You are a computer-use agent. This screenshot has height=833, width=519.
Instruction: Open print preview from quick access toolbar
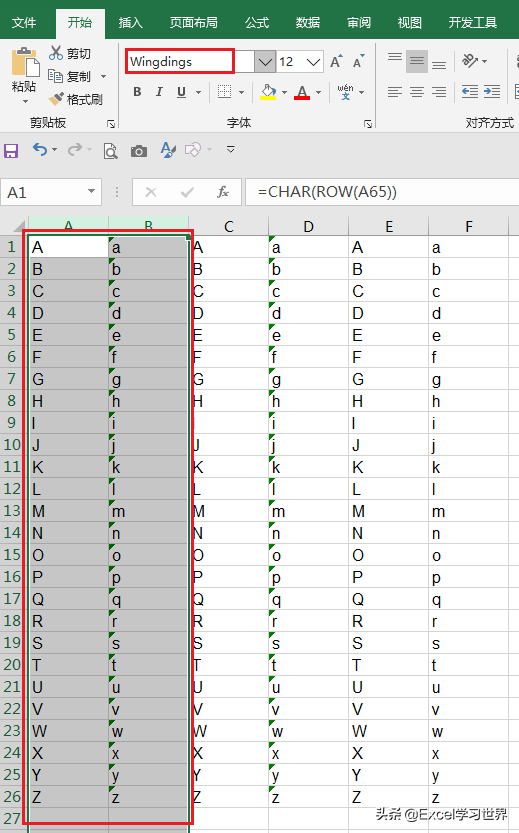[x=110, y=151]
